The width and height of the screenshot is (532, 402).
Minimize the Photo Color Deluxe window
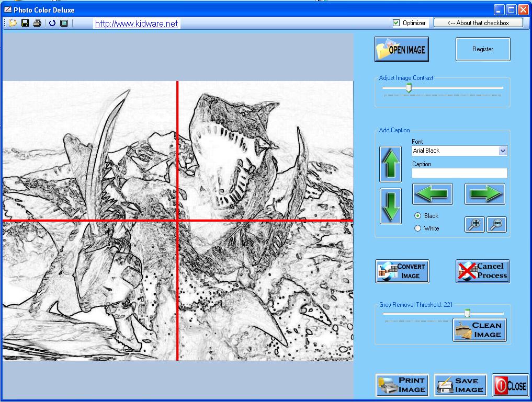click(x=499, y=9)
